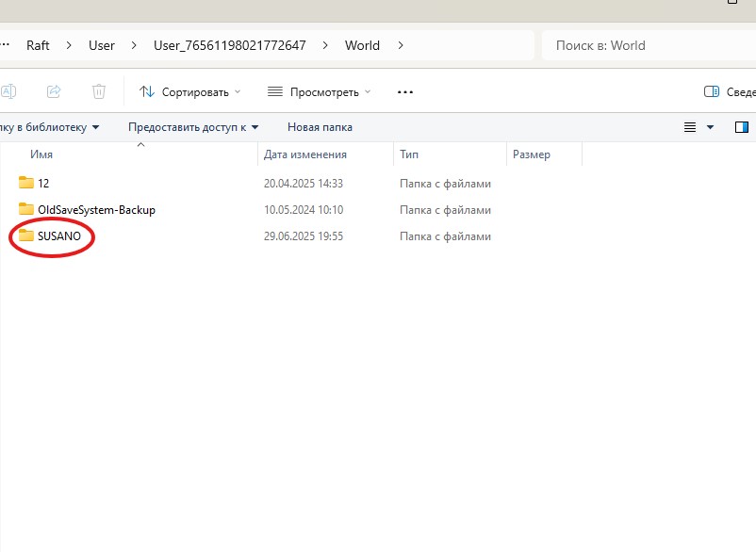The width and height of the screenshot is (756, 552).
Task: Expand chevron after World in the path
Action: tap(401, 45)
